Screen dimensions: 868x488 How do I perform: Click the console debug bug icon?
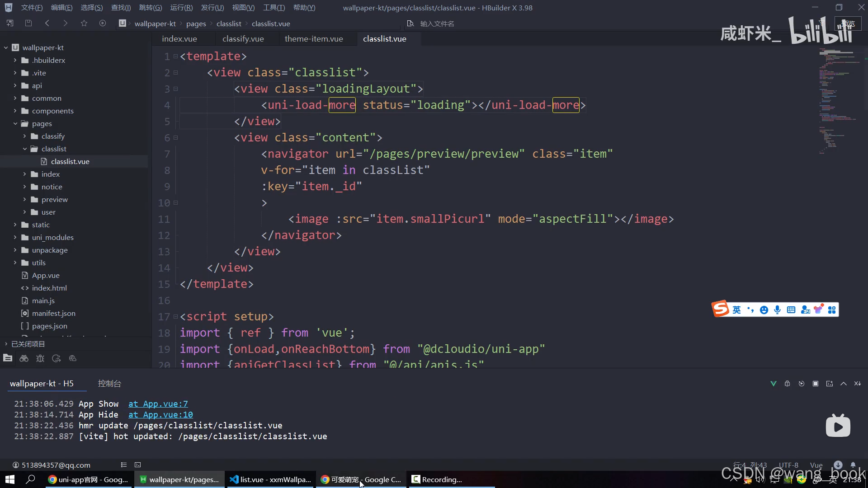(787, 384)
